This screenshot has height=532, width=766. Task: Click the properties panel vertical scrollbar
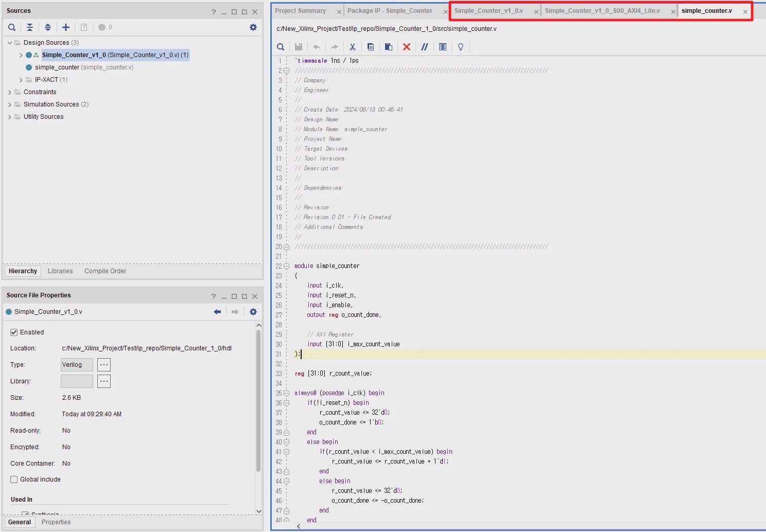(x=258, y=400)
